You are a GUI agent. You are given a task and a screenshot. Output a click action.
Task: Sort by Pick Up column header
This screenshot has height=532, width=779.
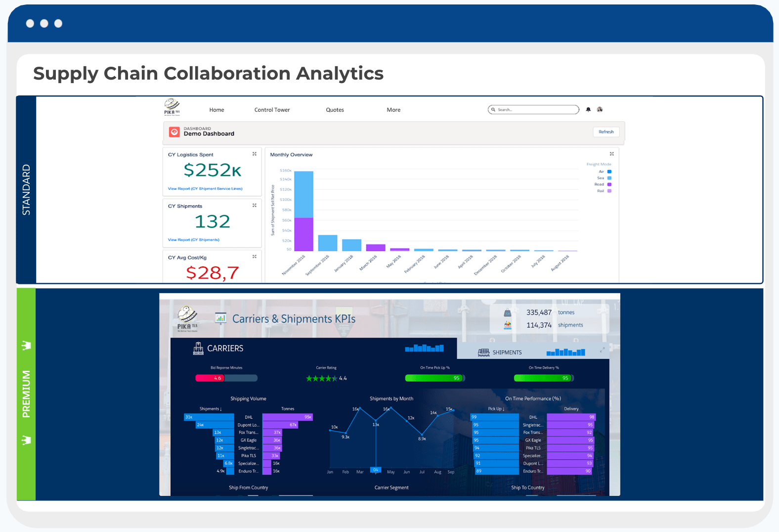pyautogui.click(x=496, y=409)
